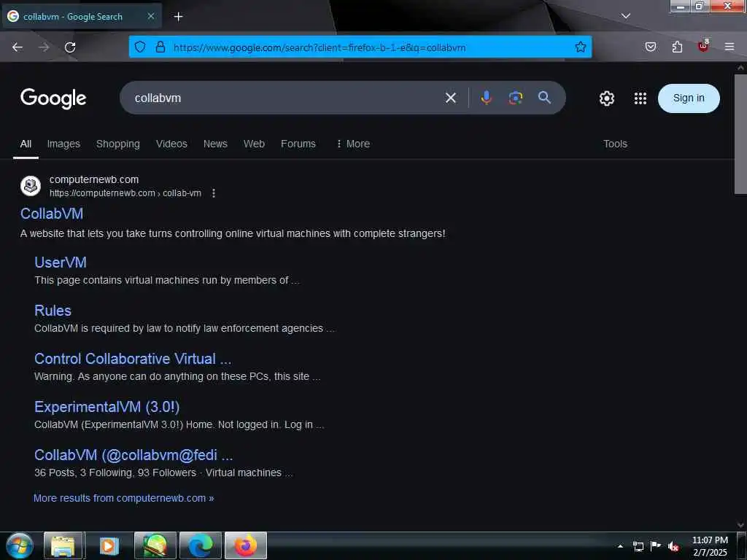Viewport: 747px width, 560px height.
Task: Submit search with magnifying glass icon
Action: coord(544,98)
